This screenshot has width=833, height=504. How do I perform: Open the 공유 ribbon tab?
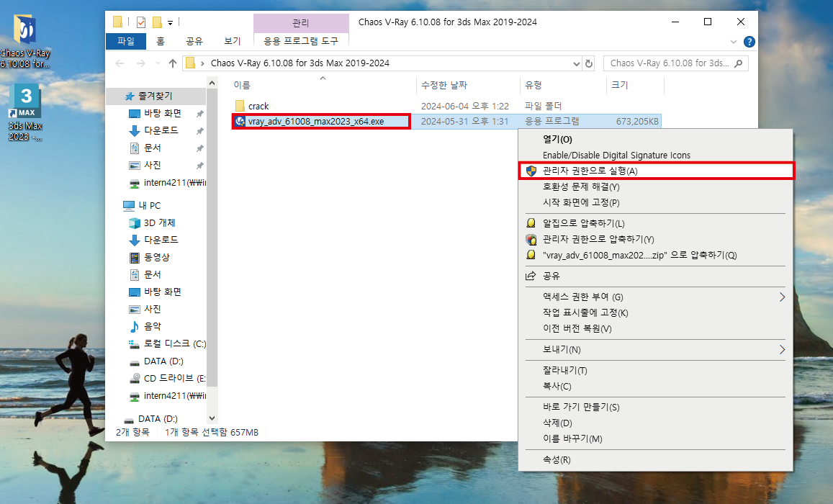click(194, 41)
